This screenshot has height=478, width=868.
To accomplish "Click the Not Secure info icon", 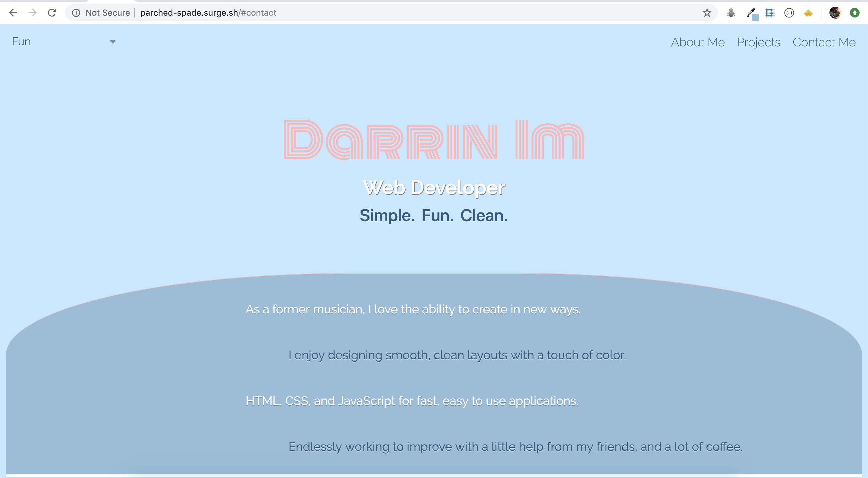I will (x=76, y=13).
